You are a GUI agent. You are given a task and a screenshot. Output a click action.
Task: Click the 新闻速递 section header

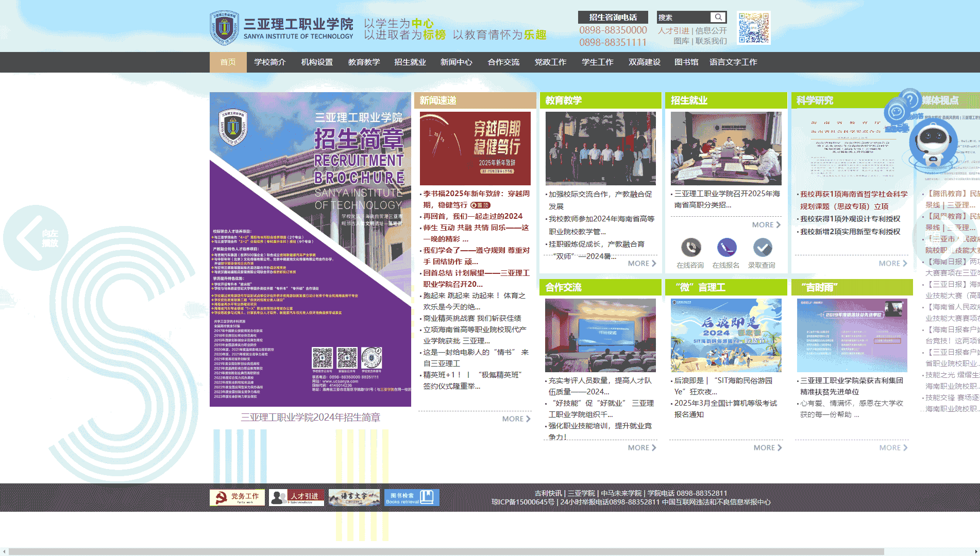tap(475, 100)
